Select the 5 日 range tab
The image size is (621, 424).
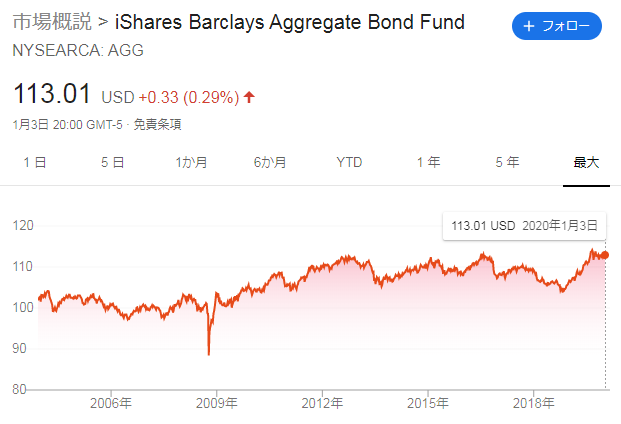tap(112, 162)
